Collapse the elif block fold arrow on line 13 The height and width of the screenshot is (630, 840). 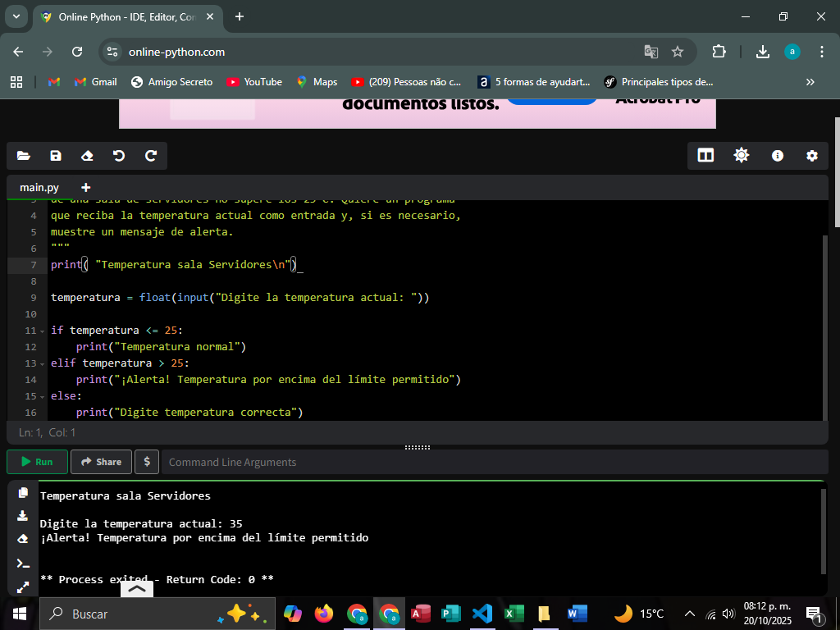click(x=43, y=363)
